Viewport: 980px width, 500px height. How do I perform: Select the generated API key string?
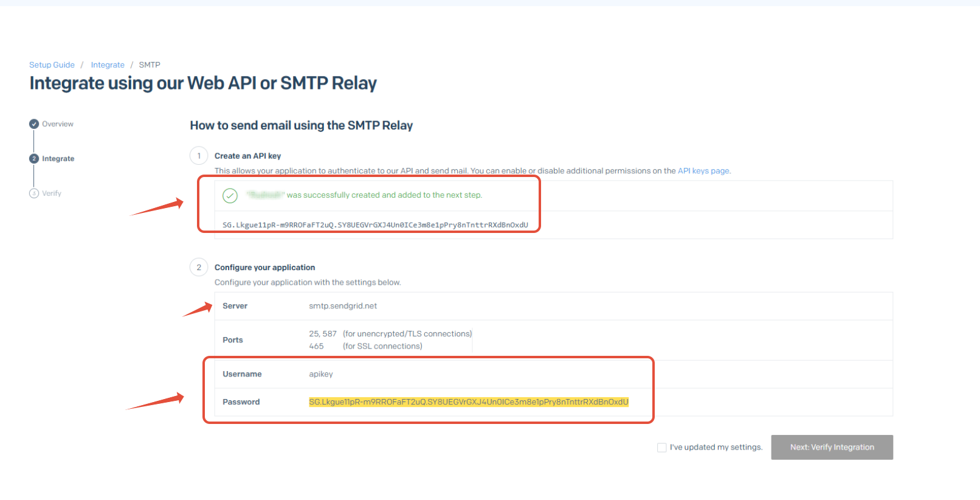click(375, 225)
